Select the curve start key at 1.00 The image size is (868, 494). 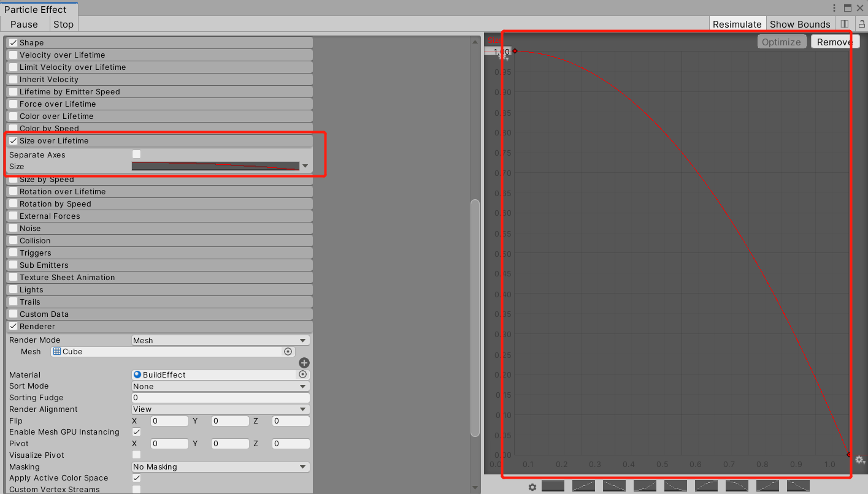515,51
